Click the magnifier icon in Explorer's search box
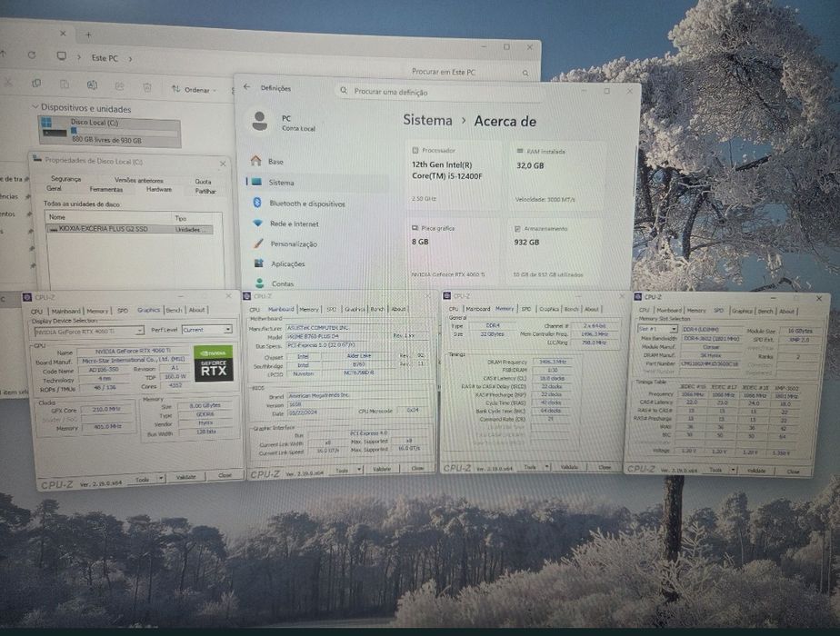Image resolution: width=840 pixels, height=636 pixels. (x=525, y=73)
